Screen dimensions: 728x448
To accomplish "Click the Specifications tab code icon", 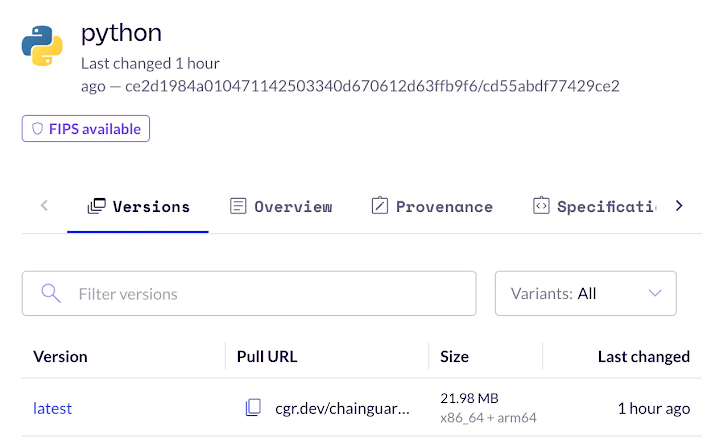I will click(x=541, y=206).
